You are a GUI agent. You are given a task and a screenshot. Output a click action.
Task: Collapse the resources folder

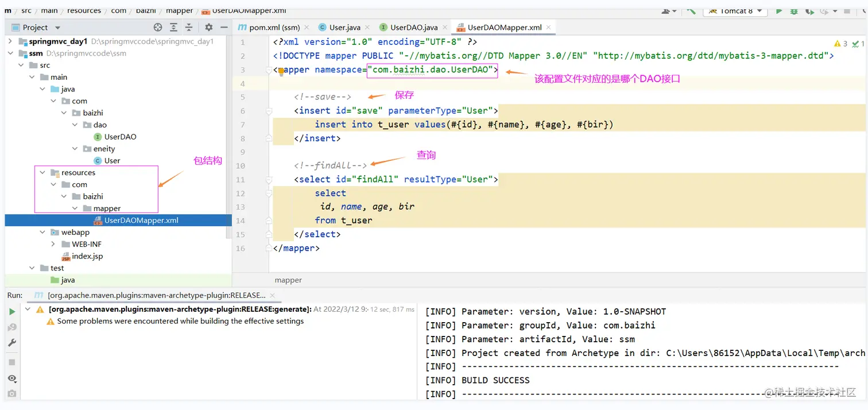pyautogui.click(x=42, y=173)
